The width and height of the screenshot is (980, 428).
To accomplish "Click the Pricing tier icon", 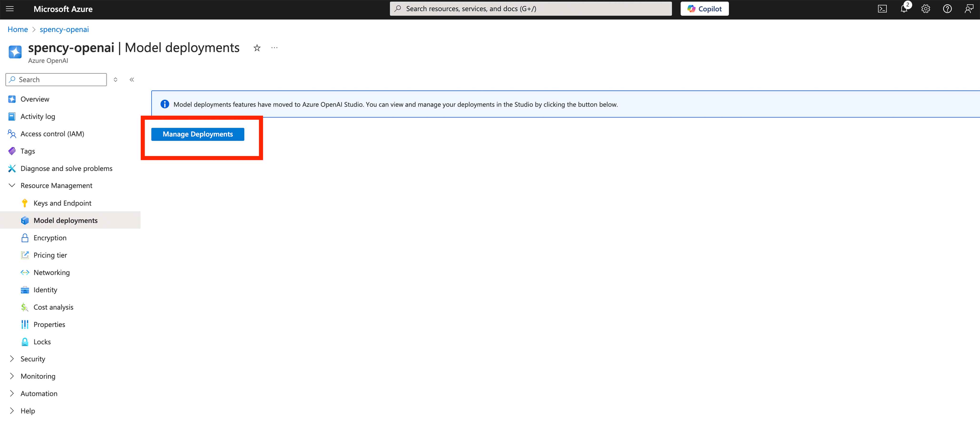I will tap(25, 255).
